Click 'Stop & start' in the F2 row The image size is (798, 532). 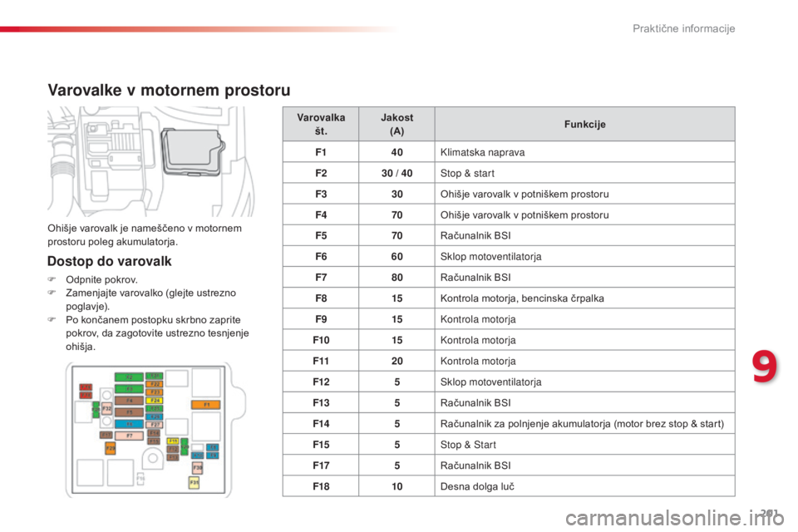(x=467, y=173)
